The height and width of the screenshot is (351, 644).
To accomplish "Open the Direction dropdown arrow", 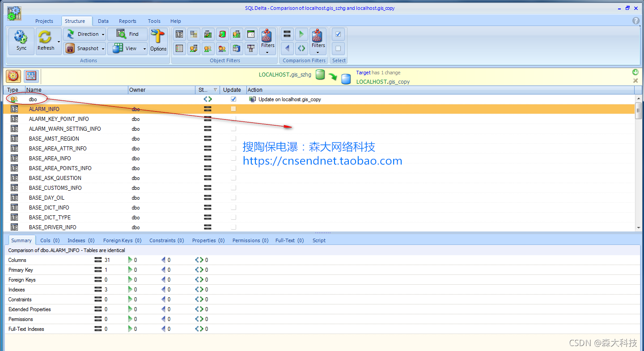I will [103, 34].
